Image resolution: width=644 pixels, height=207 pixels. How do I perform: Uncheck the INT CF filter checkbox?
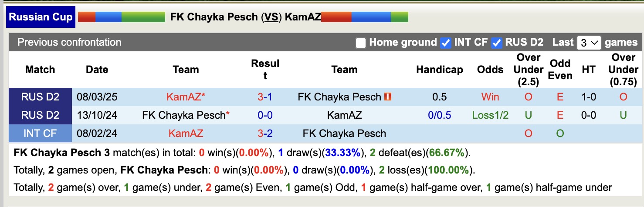click(x=445, y=43)
